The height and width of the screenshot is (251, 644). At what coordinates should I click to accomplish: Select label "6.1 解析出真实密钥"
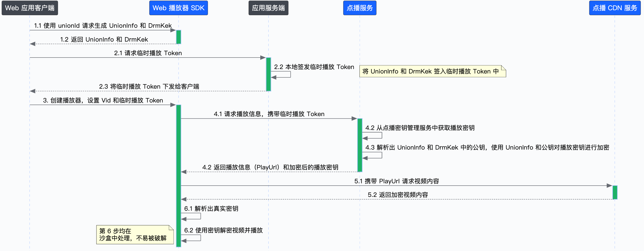(x=211, y=209)
